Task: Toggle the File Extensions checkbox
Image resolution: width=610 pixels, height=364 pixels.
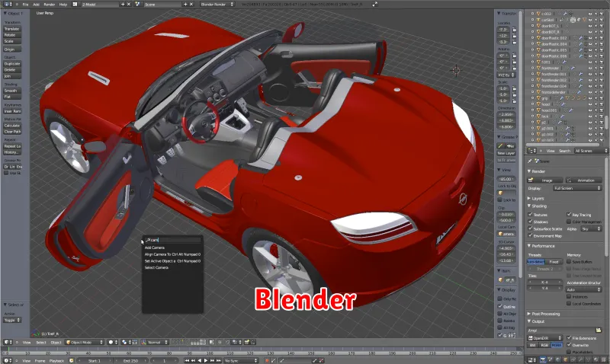Action: (569, 338)
